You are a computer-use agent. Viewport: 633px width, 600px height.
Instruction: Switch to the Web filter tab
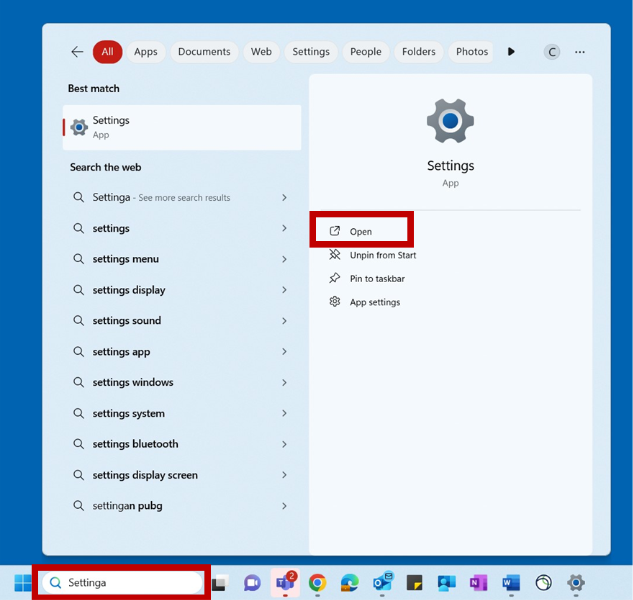click(261, 52)
